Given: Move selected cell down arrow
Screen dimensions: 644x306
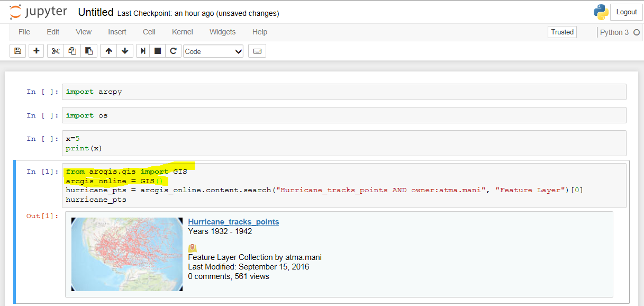Looking at the screenshot, I should [124, 51].
